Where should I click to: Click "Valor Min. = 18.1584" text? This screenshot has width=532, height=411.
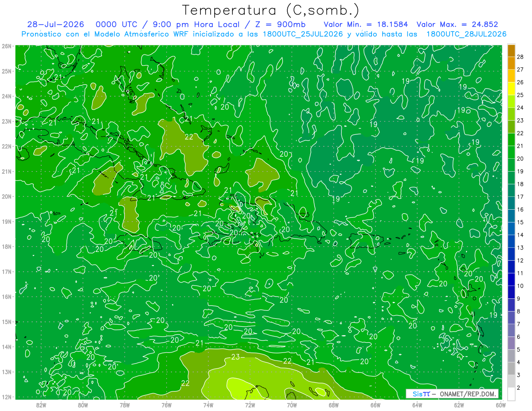(x=366, y=24)
